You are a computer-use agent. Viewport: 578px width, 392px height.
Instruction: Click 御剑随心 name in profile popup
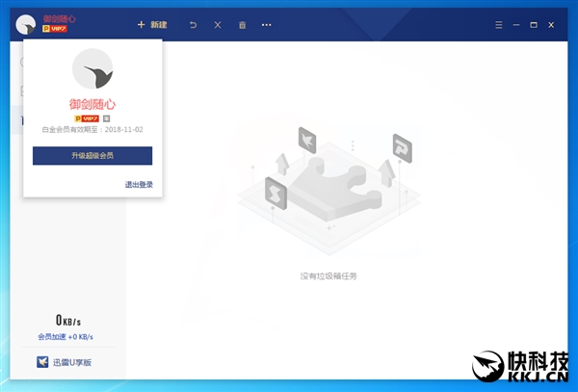tap(92, 104)
